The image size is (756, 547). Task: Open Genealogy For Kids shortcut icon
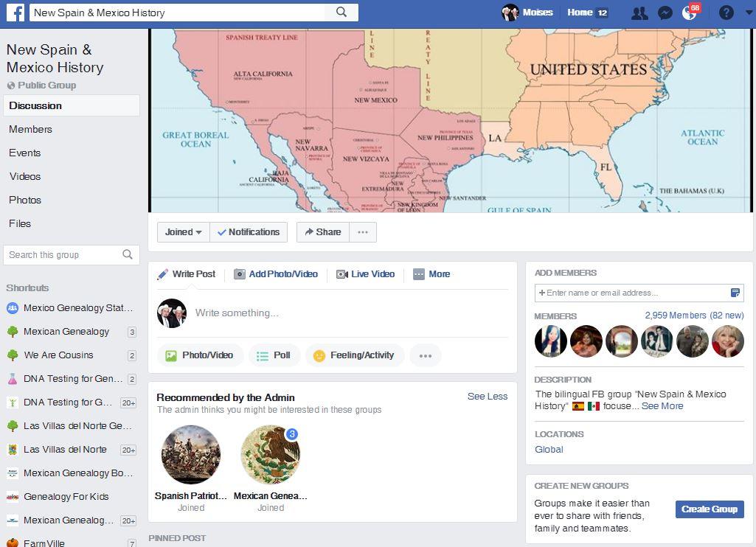[13, 497]
